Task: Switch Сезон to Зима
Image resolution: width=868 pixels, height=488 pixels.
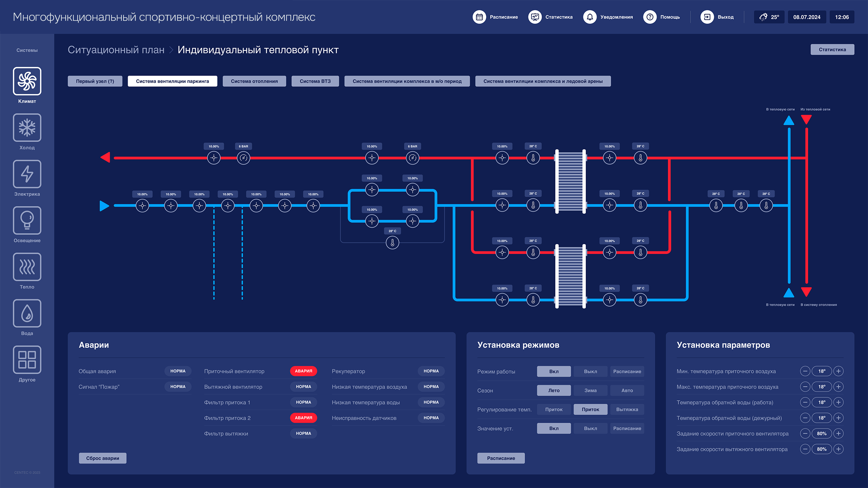Action: (x=590, y=390)
